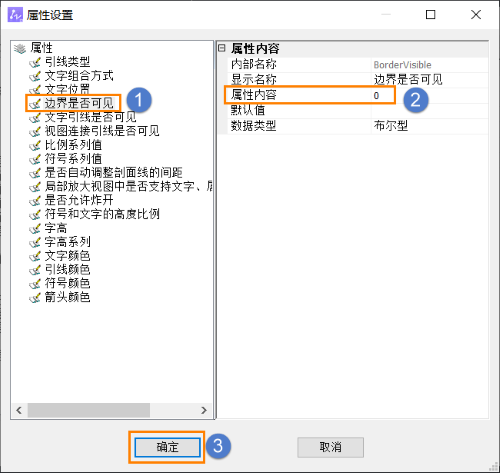Click the icon beside 边界是否可见
The width and height of the screenshot is (500, 473).
click(x=35, y=104)
